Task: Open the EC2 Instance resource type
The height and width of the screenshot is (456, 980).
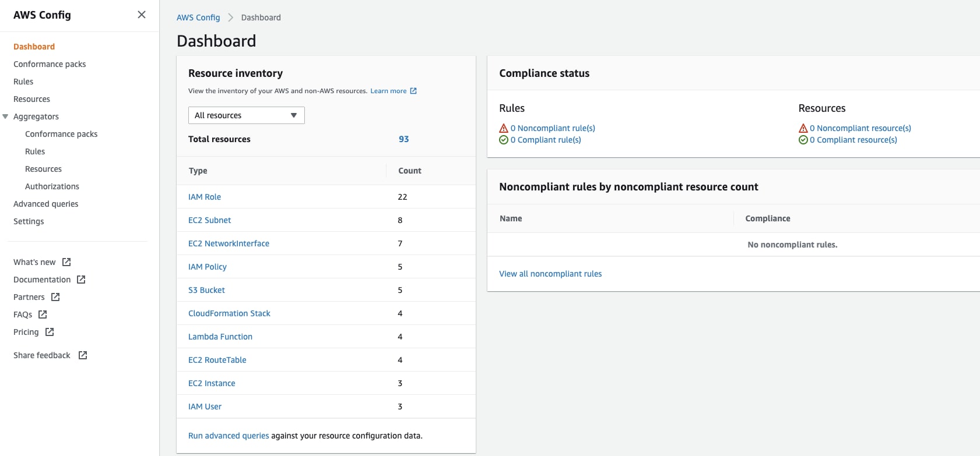Action: 212,383
